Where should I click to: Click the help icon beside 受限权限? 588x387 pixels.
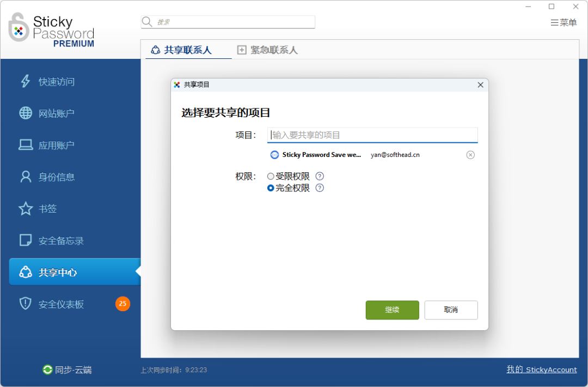pyautogui.click(x=320, y=176)
